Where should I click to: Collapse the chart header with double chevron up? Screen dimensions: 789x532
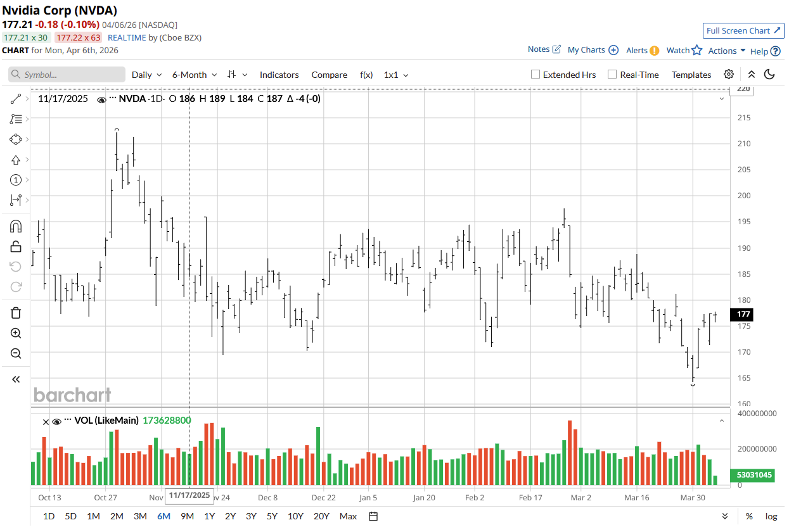pos(752,74)
